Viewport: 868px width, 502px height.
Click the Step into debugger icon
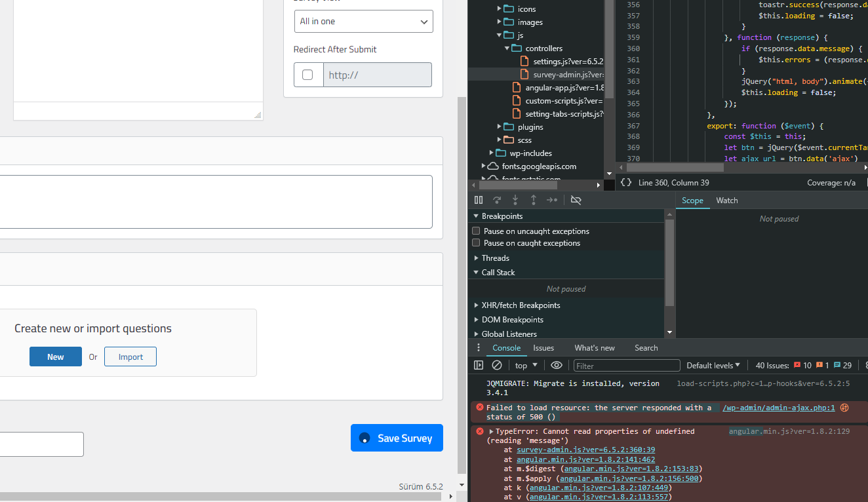(515, 200)
